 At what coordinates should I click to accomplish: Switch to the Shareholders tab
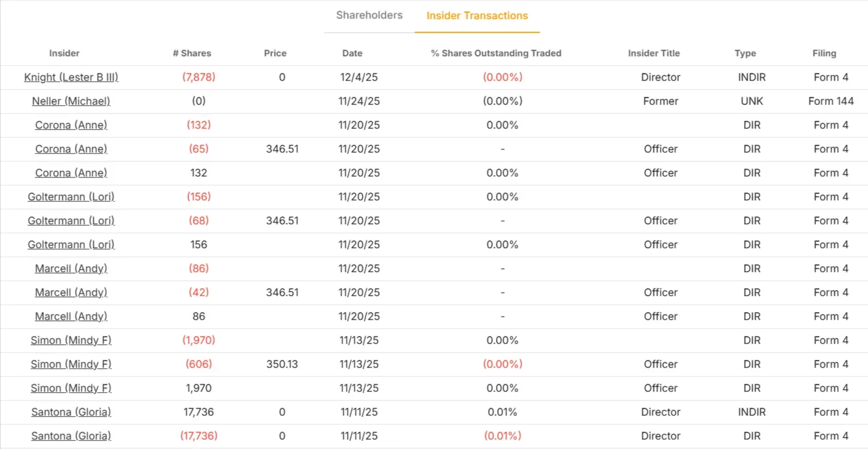369,15
